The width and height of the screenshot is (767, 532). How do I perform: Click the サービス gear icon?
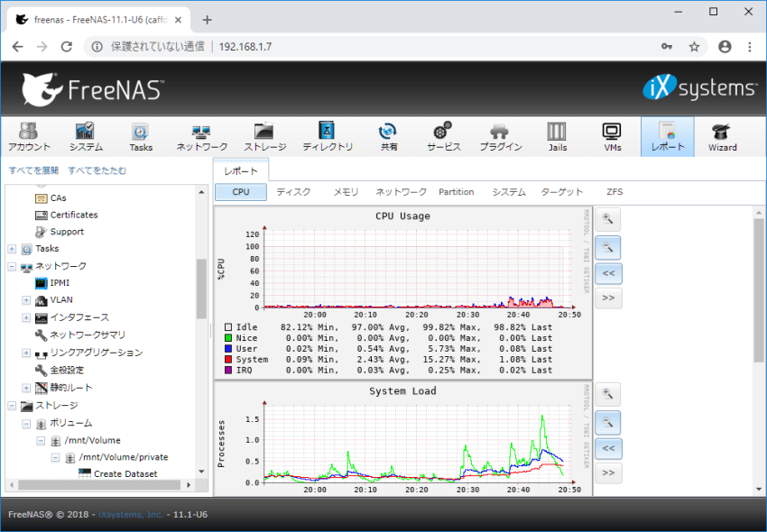tap(443, 136)
